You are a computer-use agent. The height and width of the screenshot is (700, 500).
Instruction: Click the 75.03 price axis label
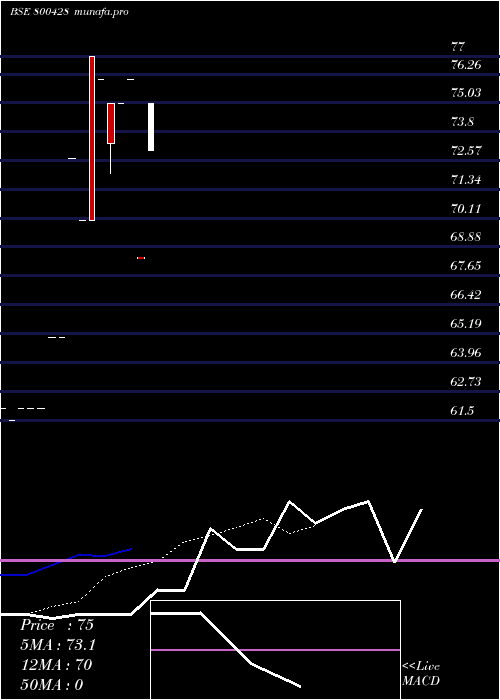pos(466,93)
